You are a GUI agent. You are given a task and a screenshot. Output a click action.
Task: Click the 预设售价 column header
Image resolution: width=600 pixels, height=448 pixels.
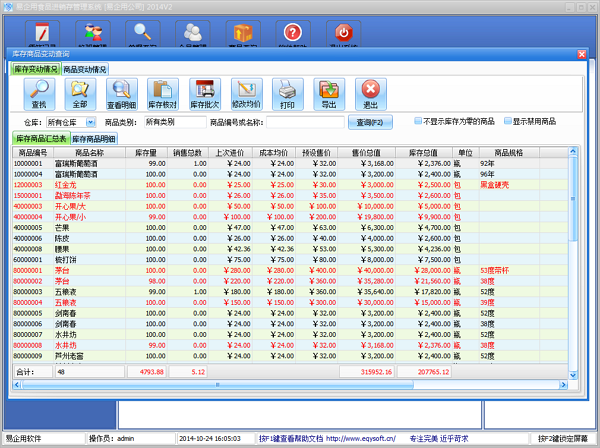pos(316,153)
